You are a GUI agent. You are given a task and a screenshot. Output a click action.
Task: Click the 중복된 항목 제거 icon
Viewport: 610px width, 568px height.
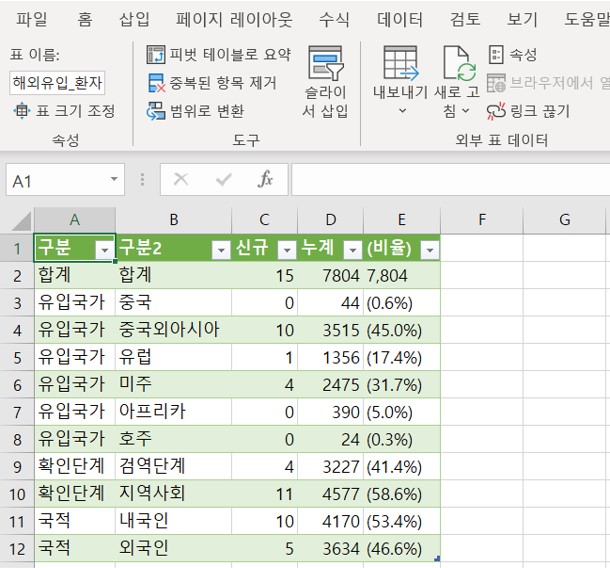[156, 83]
